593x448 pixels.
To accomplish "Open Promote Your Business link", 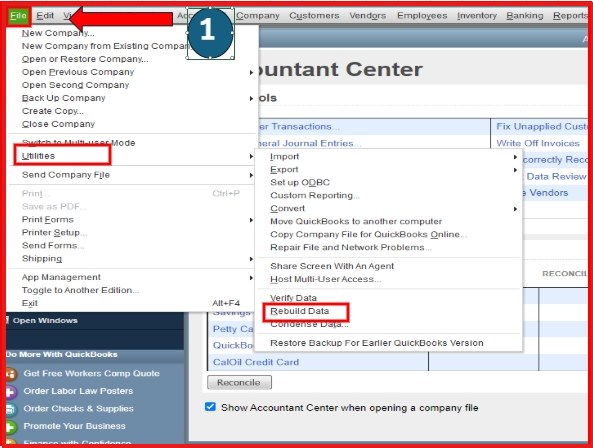I will [75, 426].
